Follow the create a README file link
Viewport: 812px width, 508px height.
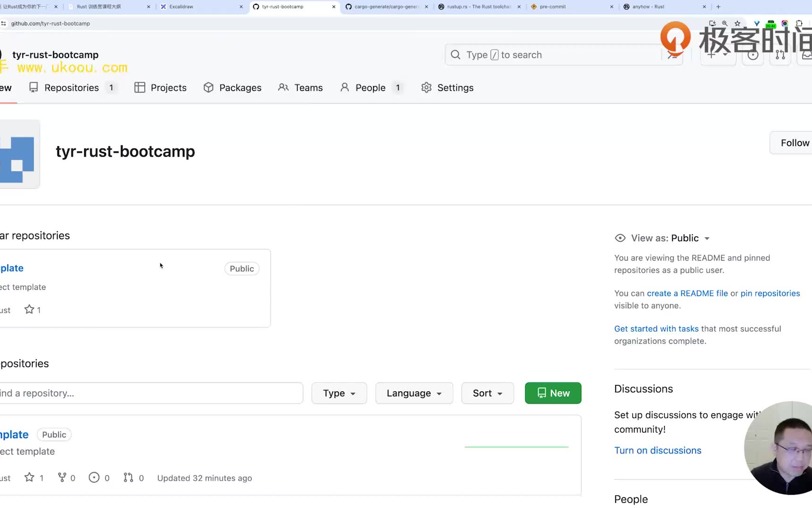click(x=687, y=293)
